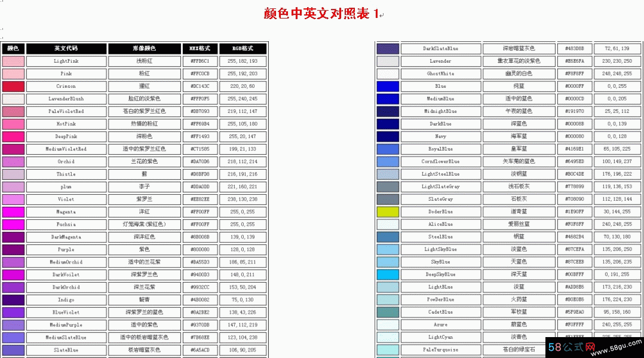This screenshot has width=644, height=358.
Task: Select the "Fuchsia" name cell
Action: (66, 224)
